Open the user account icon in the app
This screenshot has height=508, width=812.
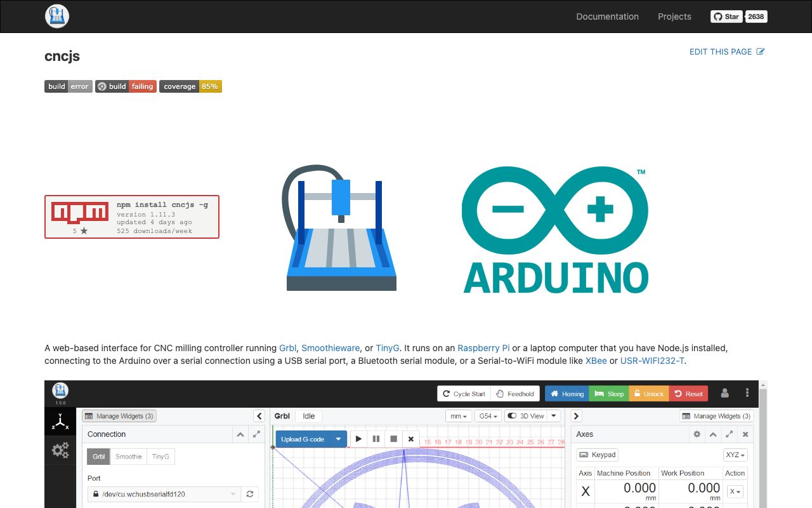tap(725, 393)
